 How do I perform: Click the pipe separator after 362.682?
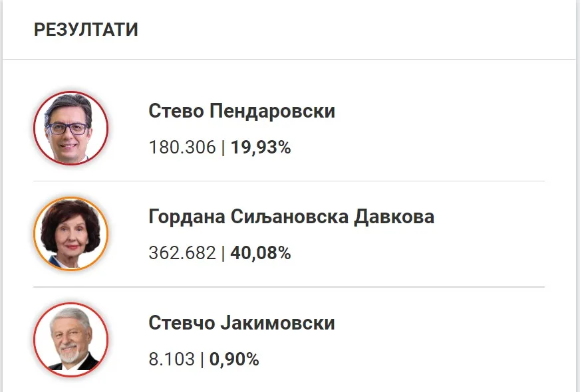(x=223, y=253)
